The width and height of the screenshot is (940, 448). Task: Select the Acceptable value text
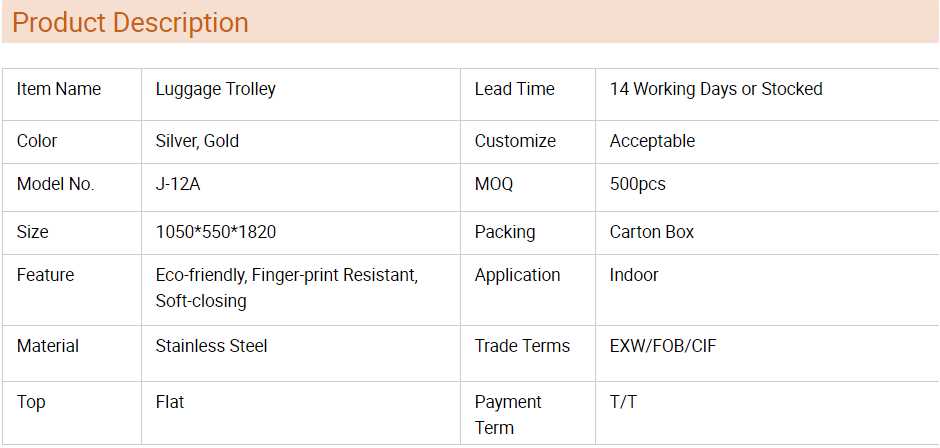click(x=652, y=141)
